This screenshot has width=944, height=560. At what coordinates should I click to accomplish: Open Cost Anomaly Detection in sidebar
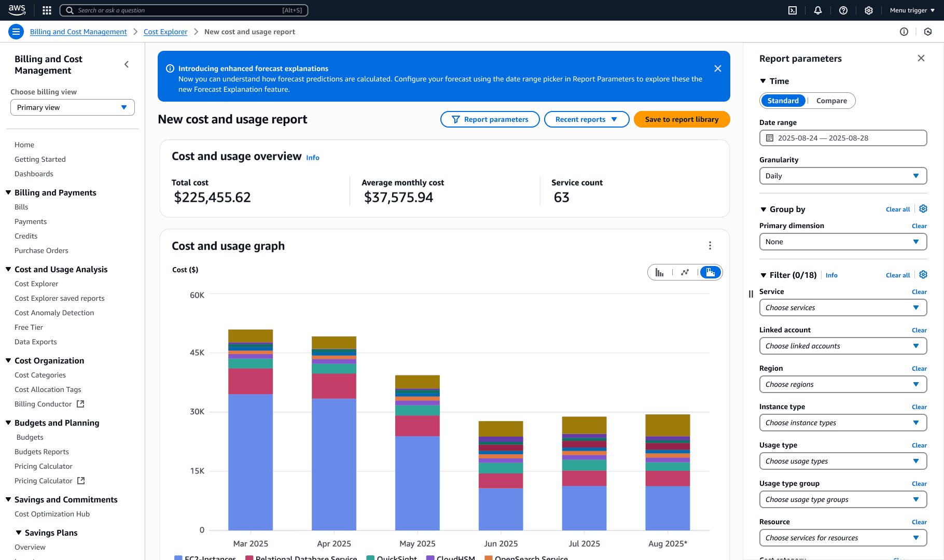[x=54, y=313]
